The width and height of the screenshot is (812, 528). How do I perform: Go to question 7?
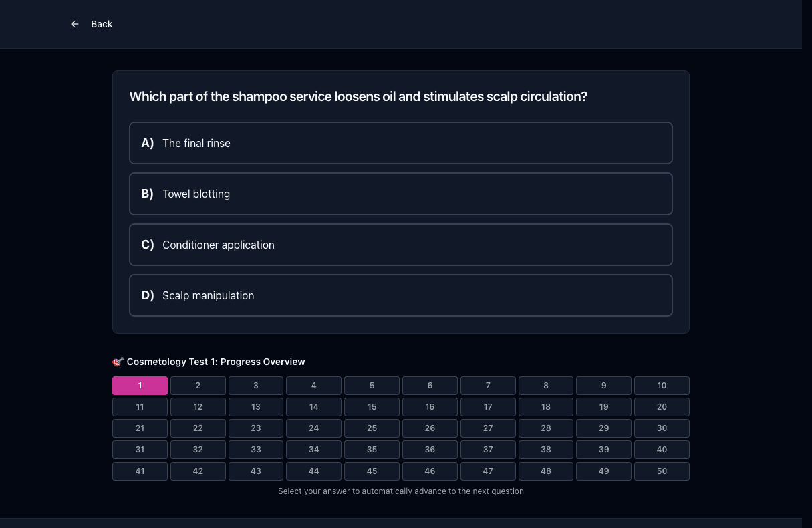click(488, 386)
